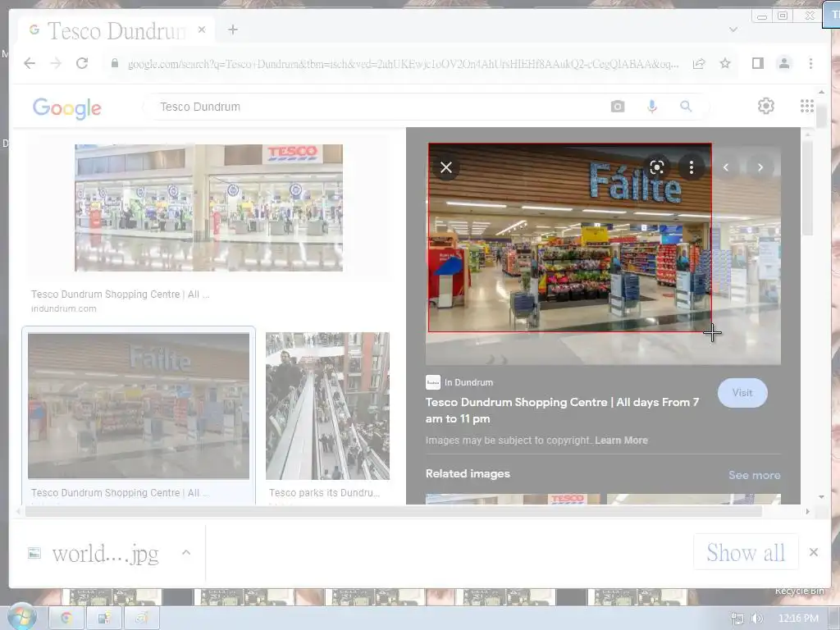Close the Tesco Dundrum tab
Image resolution: width=840 pixels, height=630 pixels.
[202, 30]
